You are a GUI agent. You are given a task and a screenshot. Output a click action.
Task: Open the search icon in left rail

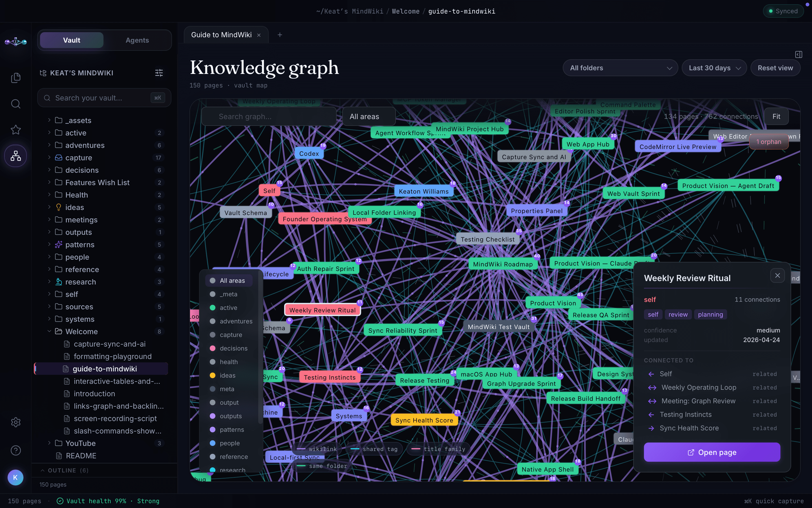[x=16, y=104]
